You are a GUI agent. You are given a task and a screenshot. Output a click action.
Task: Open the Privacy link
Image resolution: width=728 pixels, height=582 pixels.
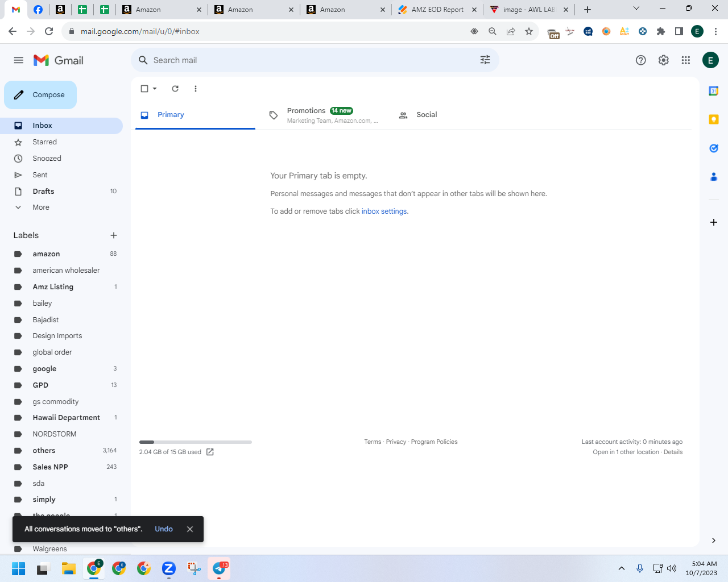tap(396, 442)
